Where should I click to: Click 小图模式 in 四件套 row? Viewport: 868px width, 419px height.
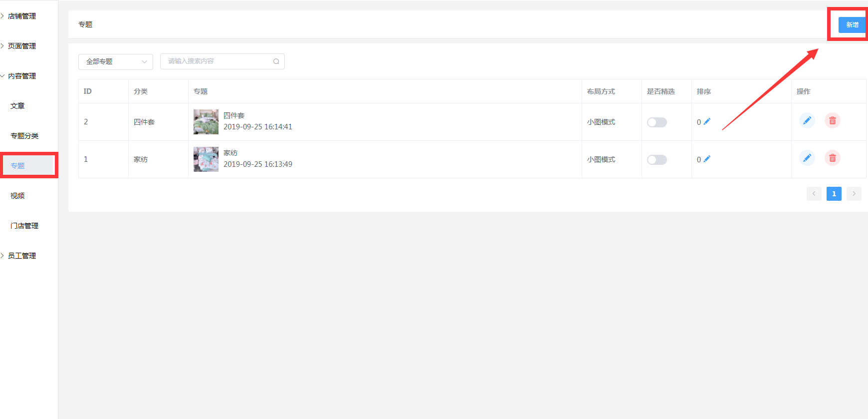tap(601, 122)
